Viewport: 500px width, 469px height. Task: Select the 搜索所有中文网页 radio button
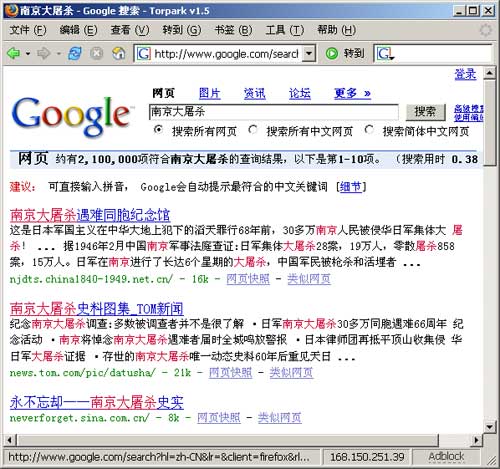(x=253, y=130)
